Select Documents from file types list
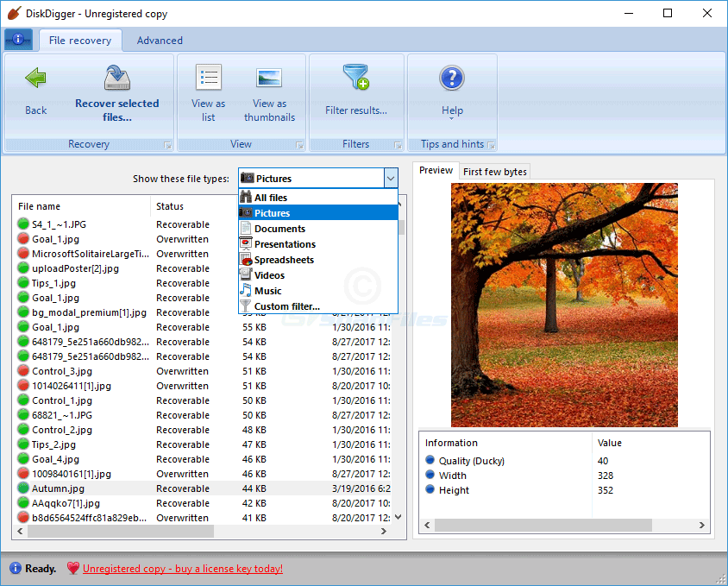This screenshot has height=586, width=728. coord(279,229)
